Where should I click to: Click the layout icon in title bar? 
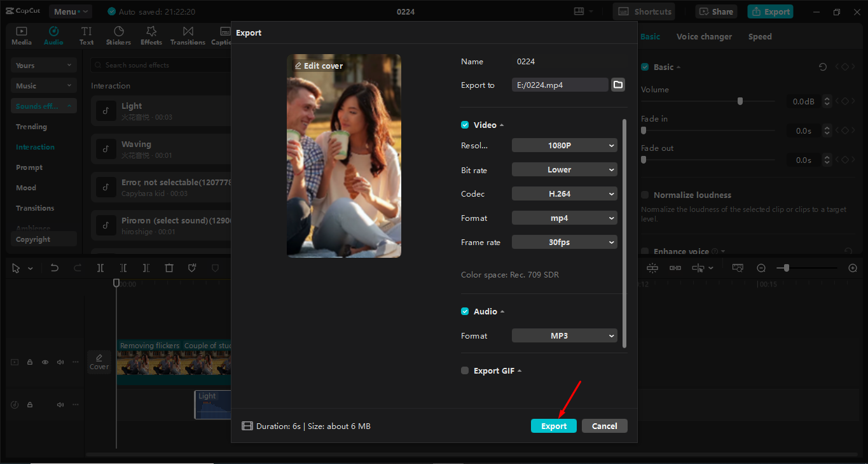pyautogui.click(x=579, y=11)
